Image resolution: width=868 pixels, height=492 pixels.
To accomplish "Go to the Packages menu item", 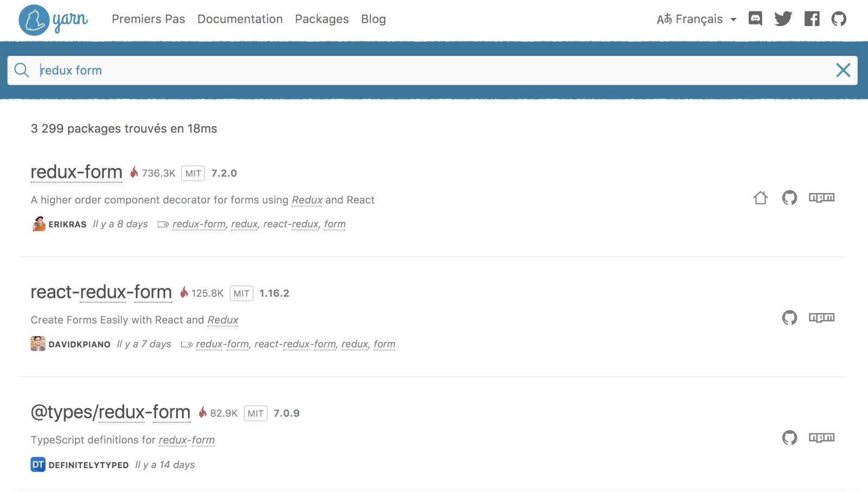I will pos(322,19).
